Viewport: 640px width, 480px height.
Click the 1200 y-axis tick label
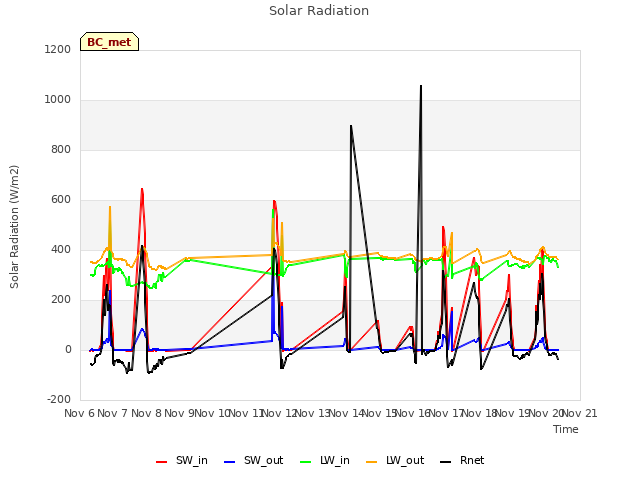click(58, 49)
